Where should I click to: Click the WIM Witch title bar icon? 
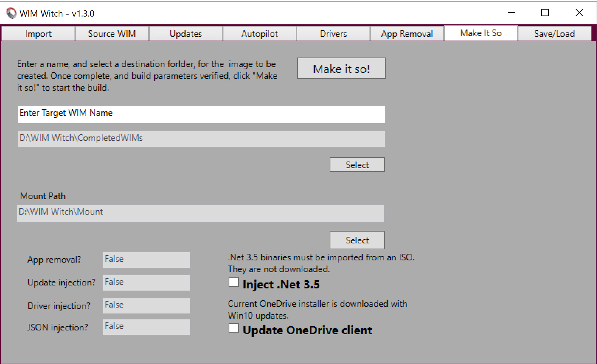[11, 13]
